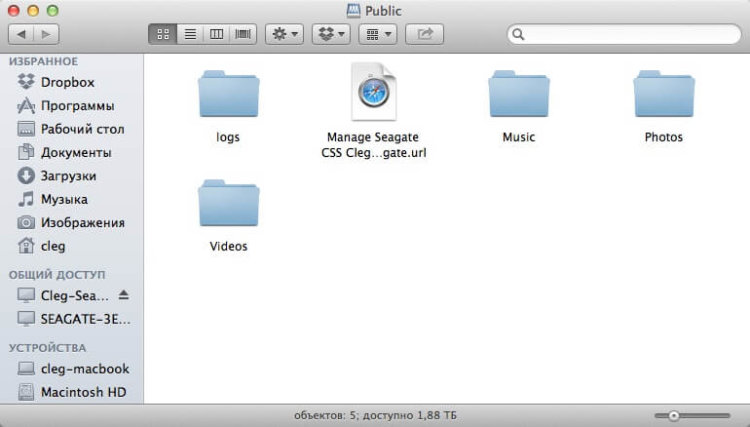Go back with the left arrow button
750x427 pixels.
coord(23,34)
